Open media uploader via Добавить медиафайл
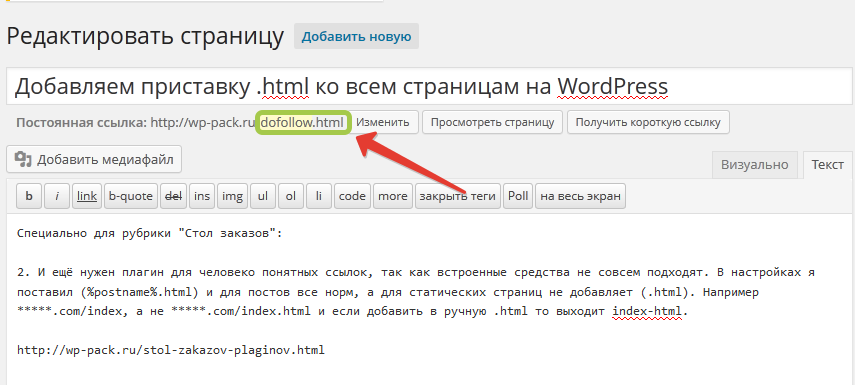Image resolution: width=855 pixels, height=385 pixels. [x=94, y=159]
